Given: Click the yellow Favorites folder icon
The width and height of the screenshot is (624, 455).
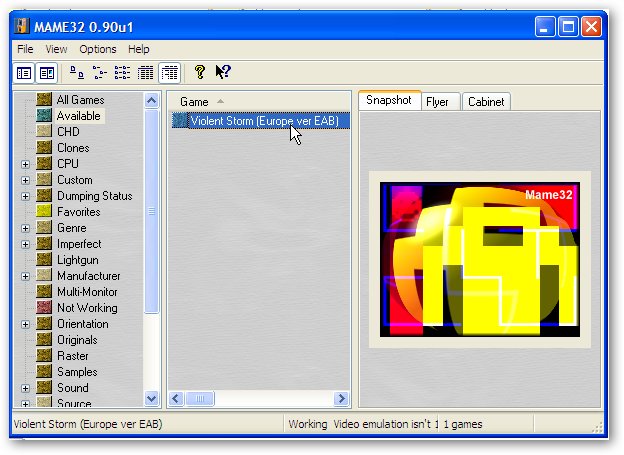Looking at the screenshot, I should [x=44, y=211].
